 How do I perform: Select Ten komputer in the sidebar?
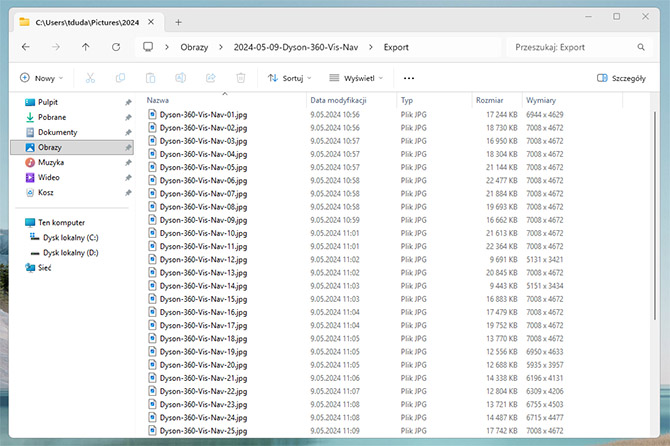(x=62, y=223)
